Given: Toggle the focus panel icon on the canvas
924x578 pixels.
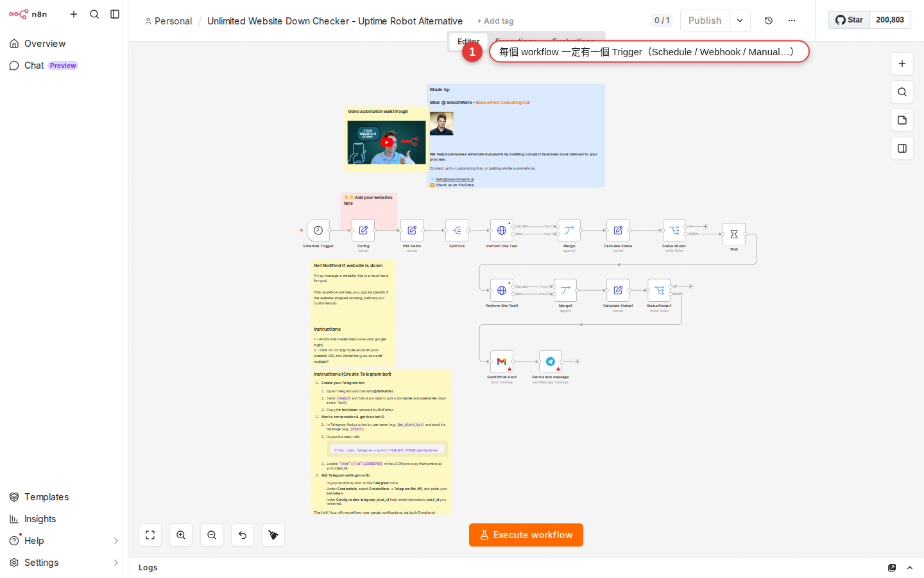Looking at the screenshot, I should (902, 148).
